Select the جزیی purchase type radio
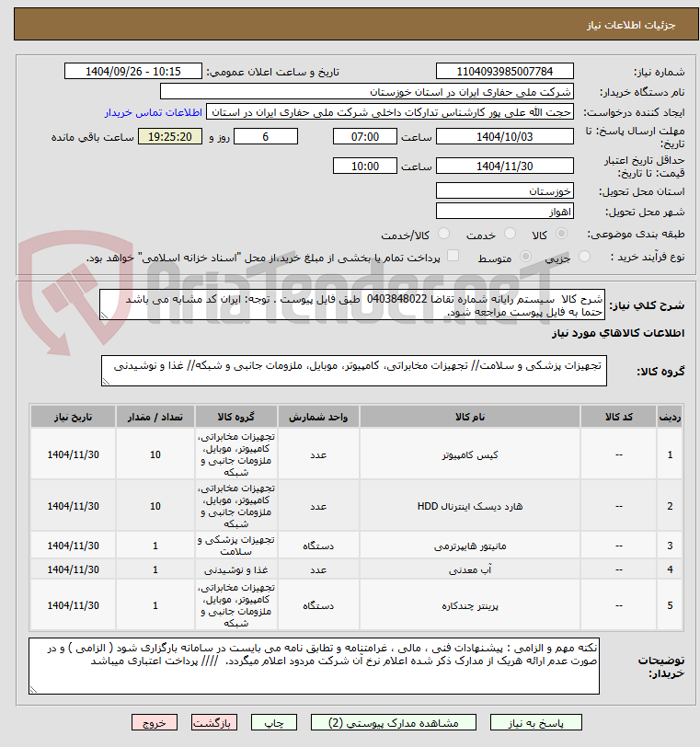The height and width of the screenshot is (747, 700). click(584, 257)
